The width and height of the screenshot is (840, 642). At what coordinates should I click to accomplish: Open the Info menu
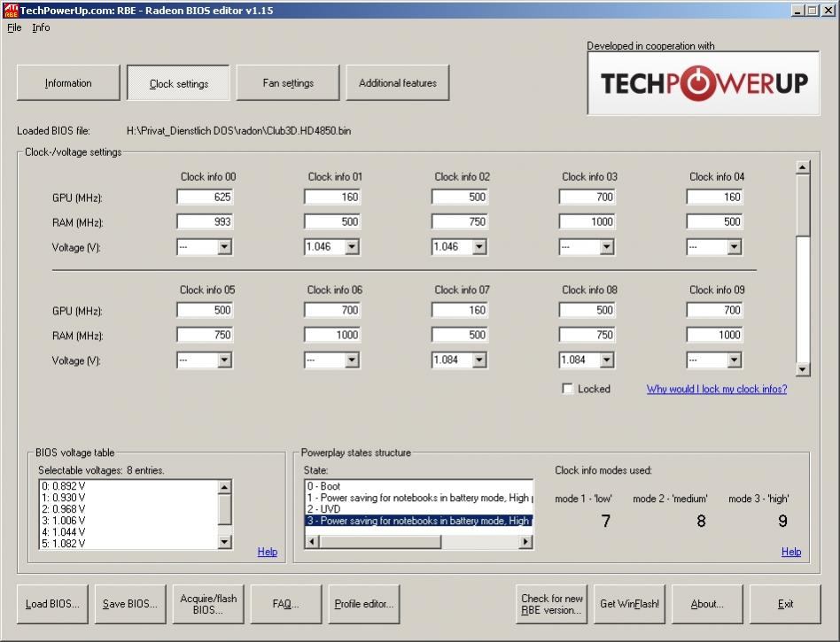[41, 27]
